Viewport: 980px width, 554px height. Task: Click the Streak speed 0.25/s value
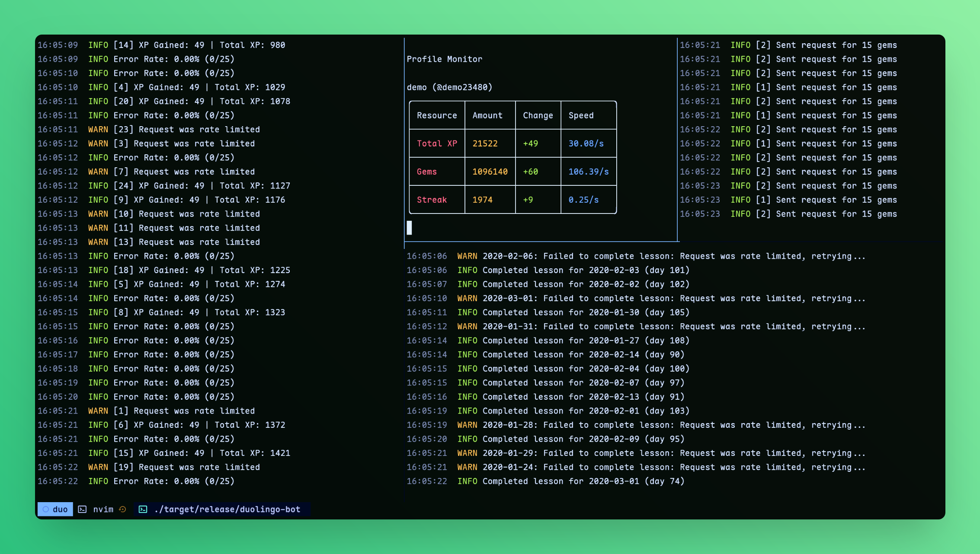(583, 200)
